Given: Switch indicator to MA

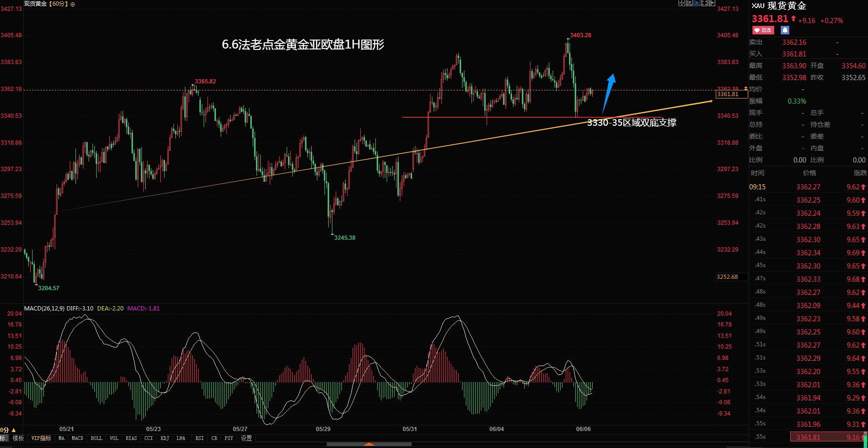Looking at the screenshot, I should pos(62,438).
